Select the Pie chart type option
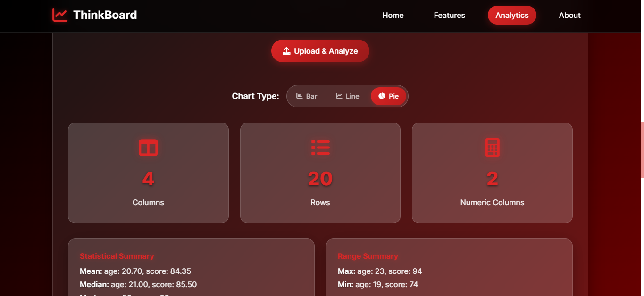The image size is (644, 296). 389,96
